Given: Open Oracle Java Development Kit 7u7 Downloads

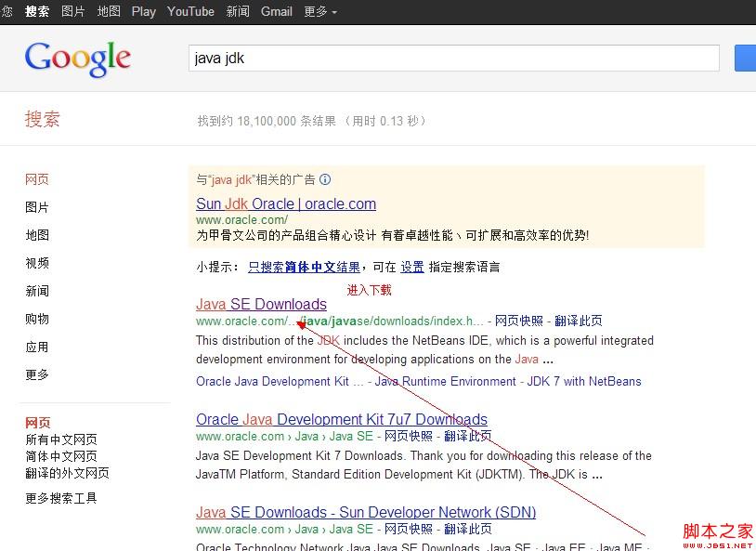Looking at the screenshot, I should coord(342,420).
